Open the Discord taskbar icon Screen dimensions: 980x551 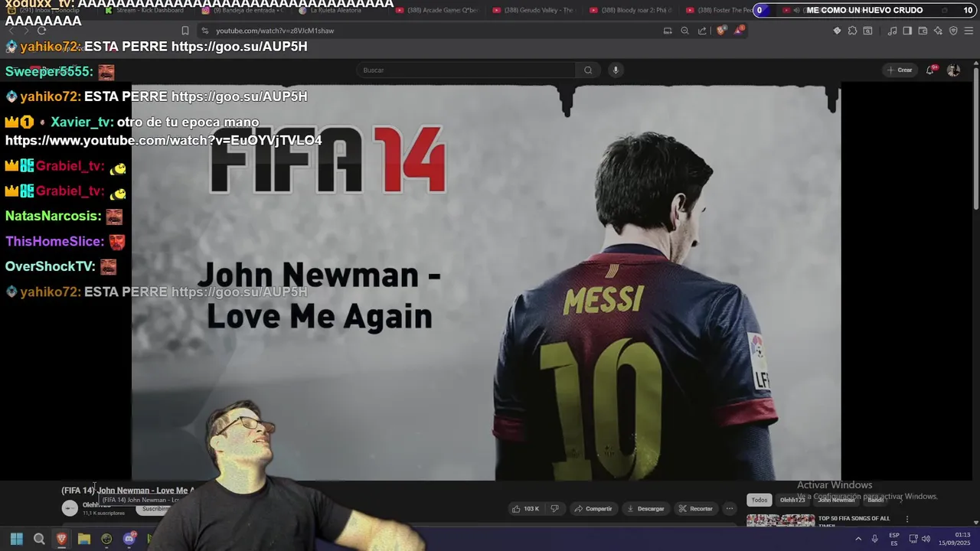coord(129,539)
